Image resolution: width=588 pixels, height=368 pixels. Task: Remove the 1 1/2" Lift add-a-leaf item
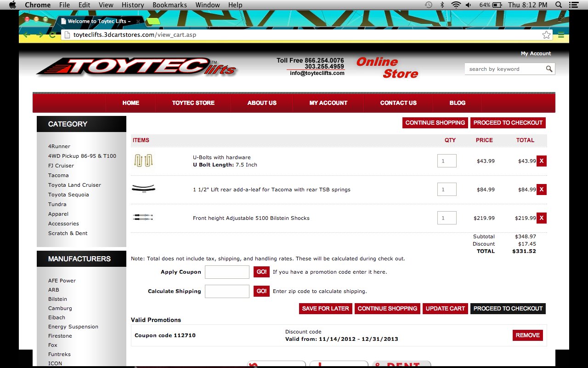542,190
